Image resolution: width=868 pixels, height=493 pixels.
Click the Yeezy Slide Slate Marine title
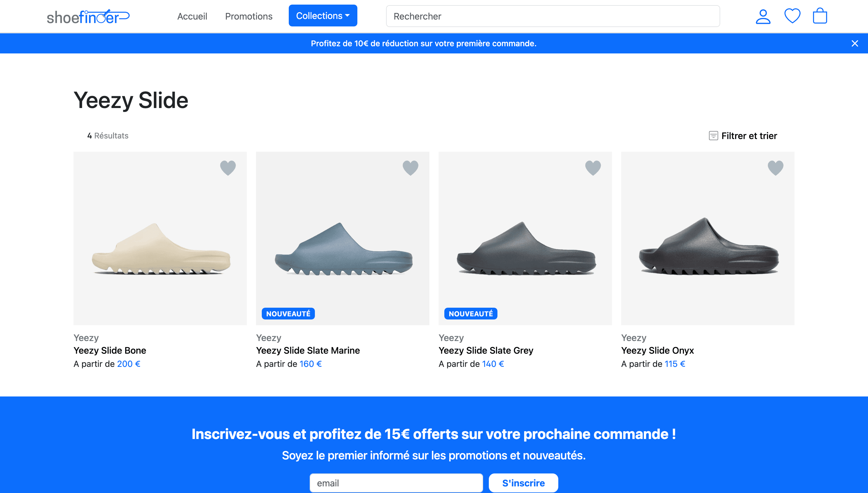point(308,351)
